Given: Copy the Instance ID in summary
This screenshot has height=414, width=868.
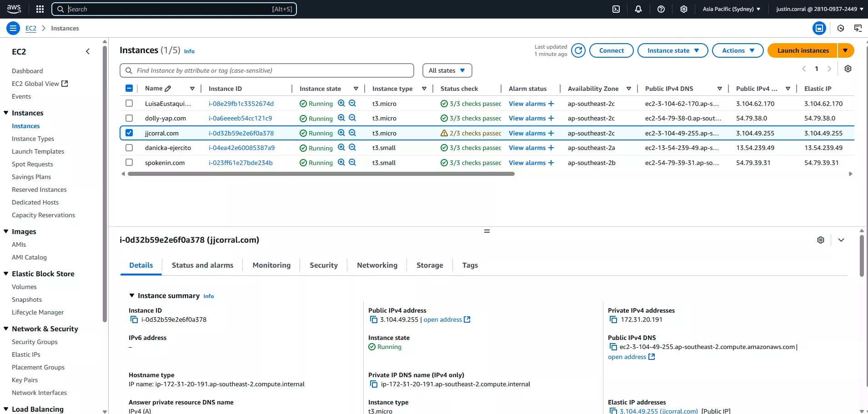Looking at the screenshot, I should pos(134,320).
